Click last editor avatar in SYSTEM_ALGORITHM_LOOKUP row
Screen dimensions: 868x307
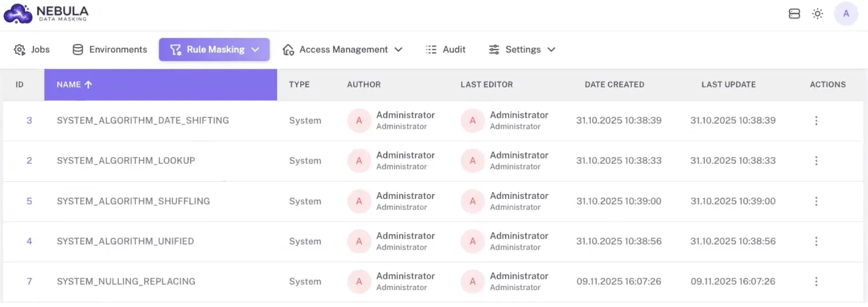[473, 161]
